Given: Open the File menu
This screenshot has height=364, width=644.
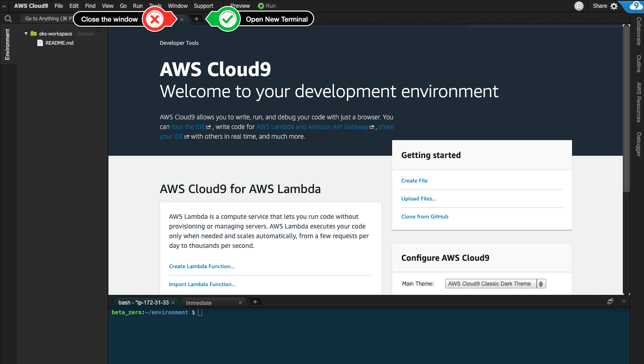Looking at the screenshot, I should tap(59, 6).
